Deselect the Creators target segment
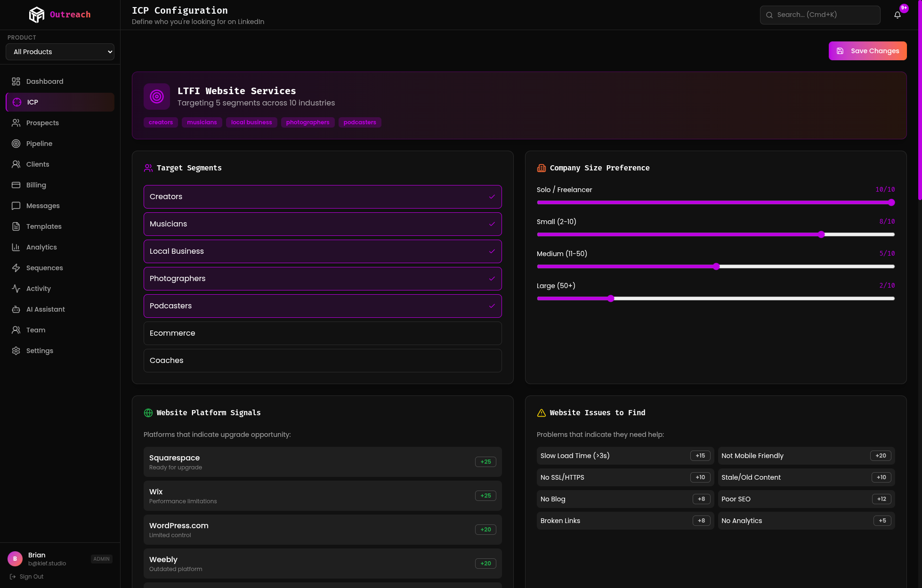Viewport: 922px width, 588px height. (x=323, y=197)
